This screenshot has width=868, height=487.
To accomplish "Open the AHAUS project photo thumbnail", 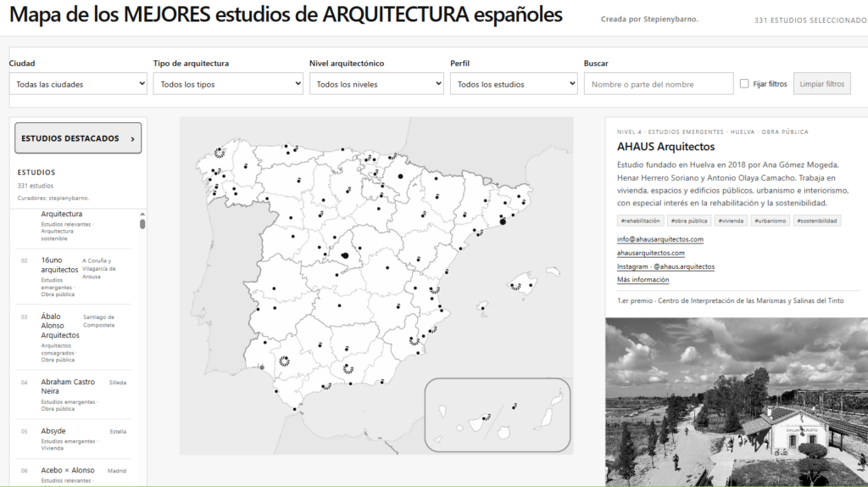I will (737, 402).
